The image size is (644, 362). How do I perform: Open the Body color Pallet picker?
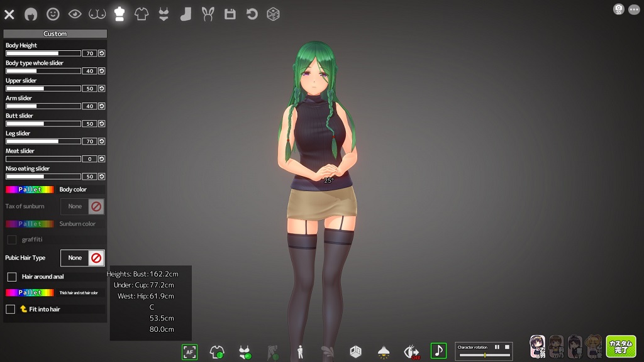(x=30, y=189)
